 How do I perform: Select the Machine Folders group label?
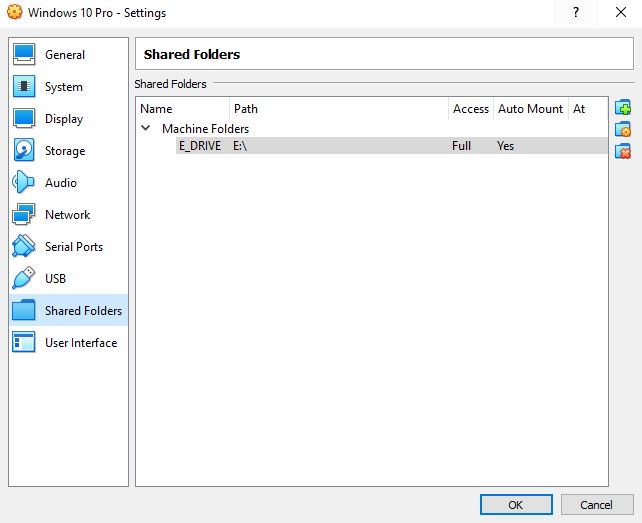click(206, 129)
